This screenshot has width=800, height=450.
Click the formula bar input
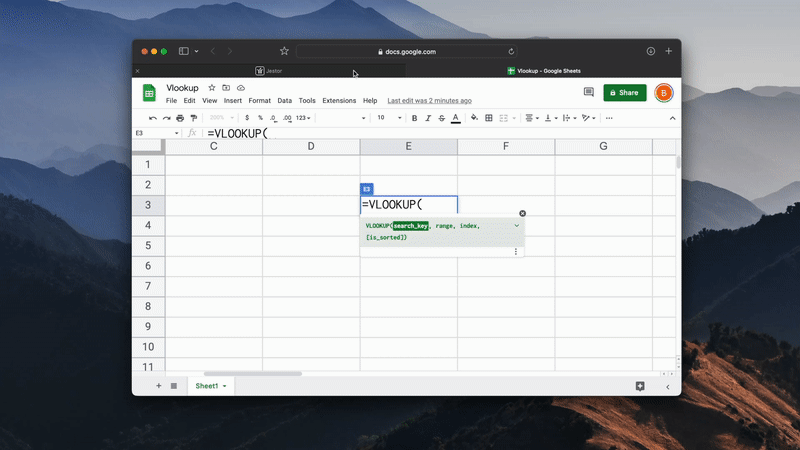pyautogui.click(x=441, y=133)
